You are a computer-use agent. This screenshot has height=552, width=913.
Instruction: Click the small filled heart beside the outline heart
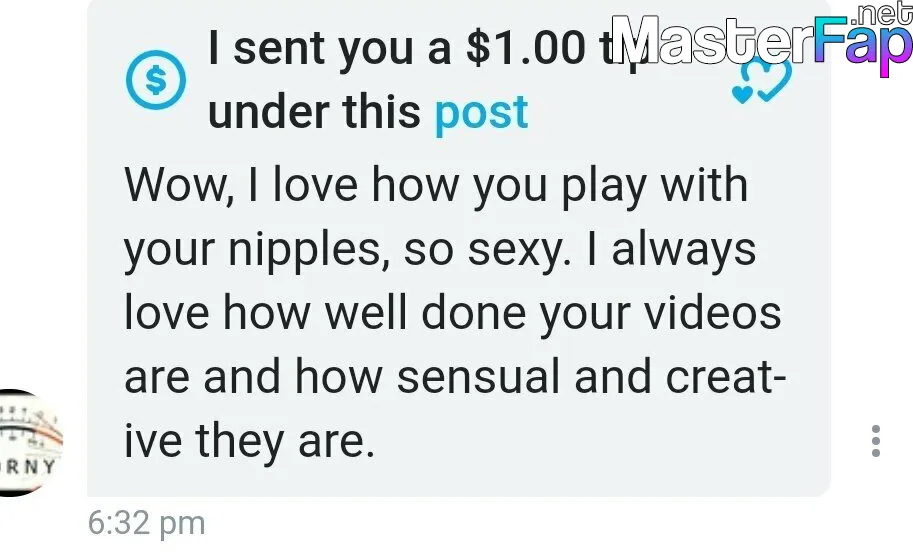point(742,95)
